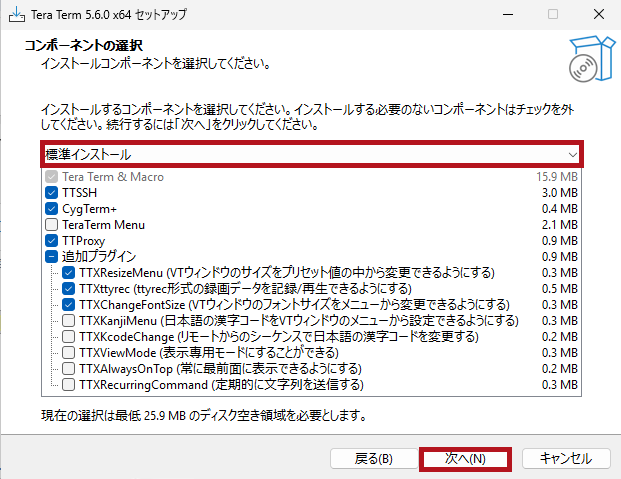This screenshot has width=621, height=479.
Task: Disable the TTXttyrec plugin checkbox
Action: [x=68, y=288]
